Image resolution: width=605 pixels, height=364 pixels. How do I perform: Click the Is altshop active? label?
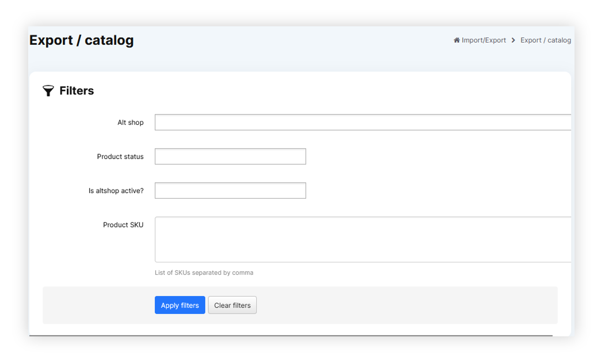click(x=116, y=191)
